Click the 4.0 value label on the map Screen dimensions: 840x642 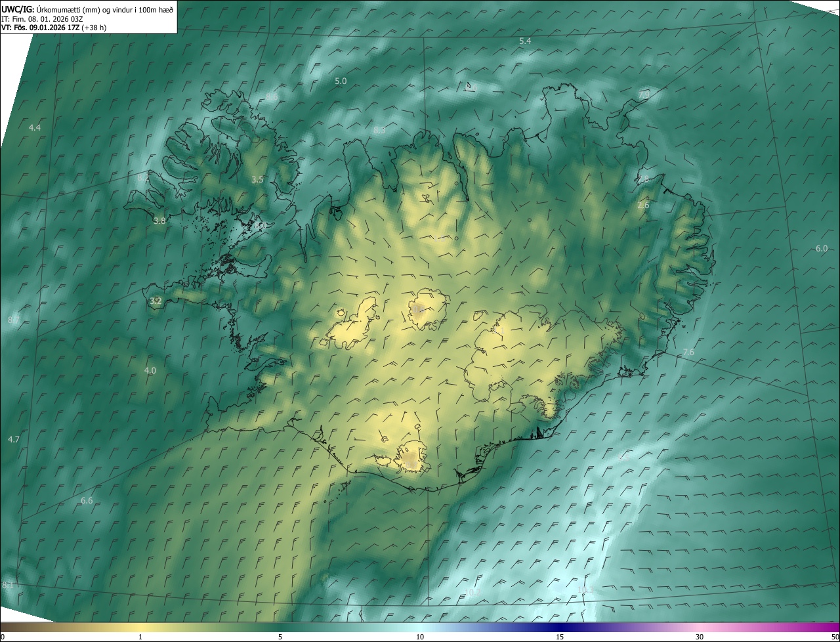150,370
